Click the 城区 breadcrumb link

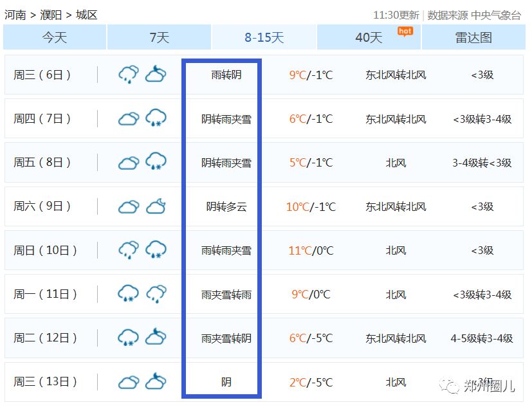[x=86, y=15]
